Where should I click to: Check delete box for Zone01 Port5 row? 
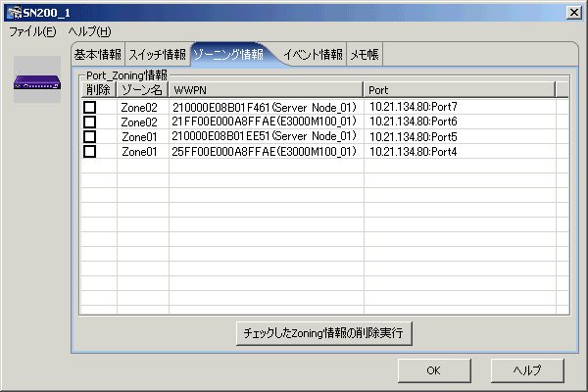click(89, 136)
